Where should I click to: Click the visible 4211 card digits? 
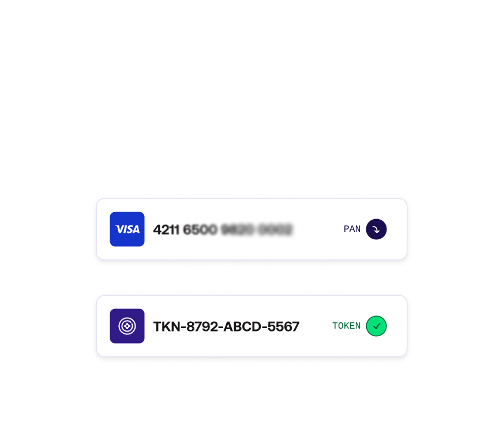click(x=166, y=229)
